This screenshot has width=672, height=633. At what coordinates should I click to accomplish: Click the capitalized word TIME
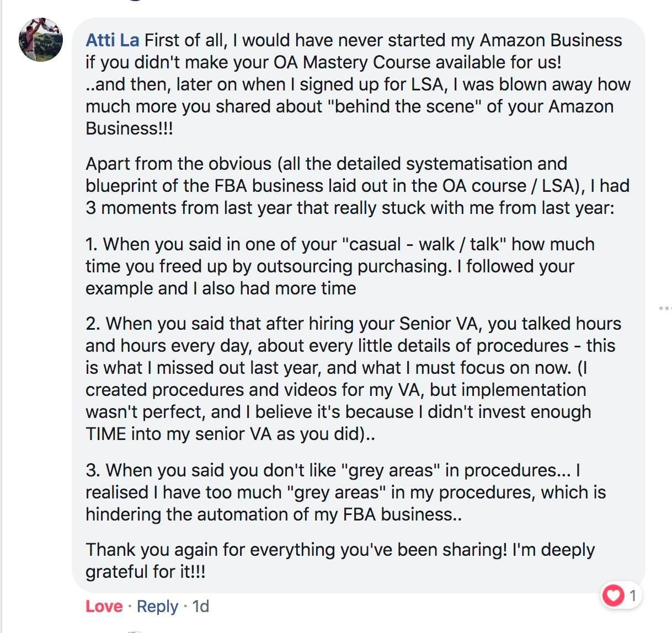[x=106, y=434]
